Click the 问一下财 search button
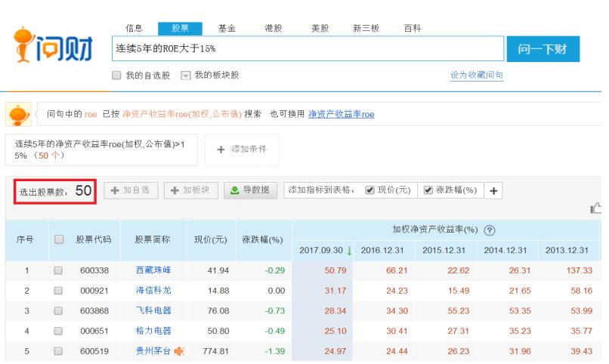 (543, 49)
